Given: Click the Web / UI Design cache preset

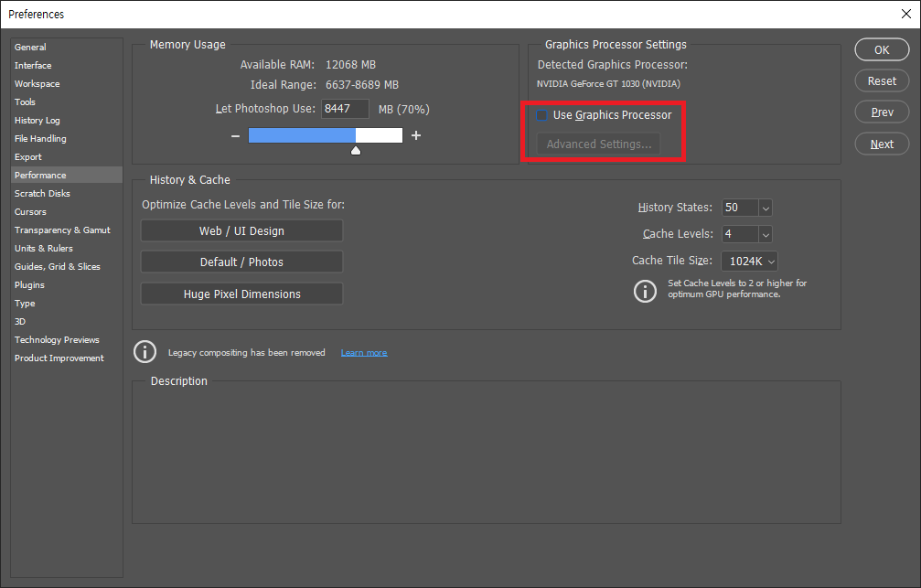Looking at the screenshot, I should tap(241, 230).
